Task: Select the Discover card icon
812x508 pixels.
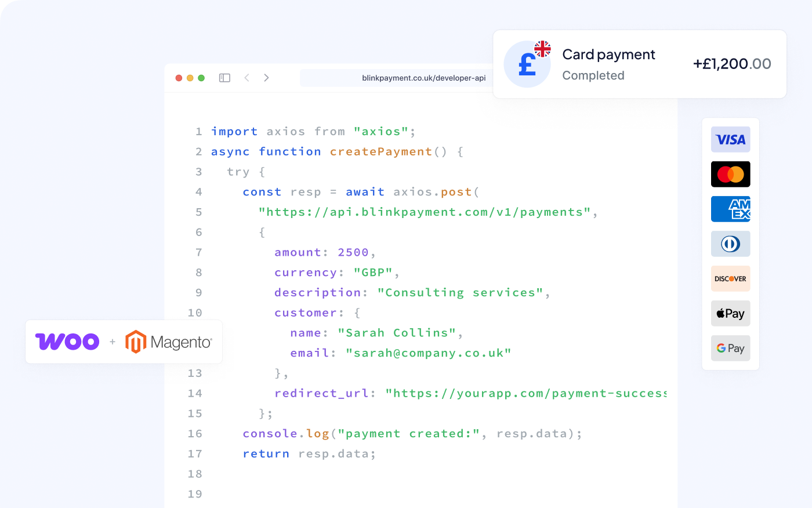Action: (730, 279)
